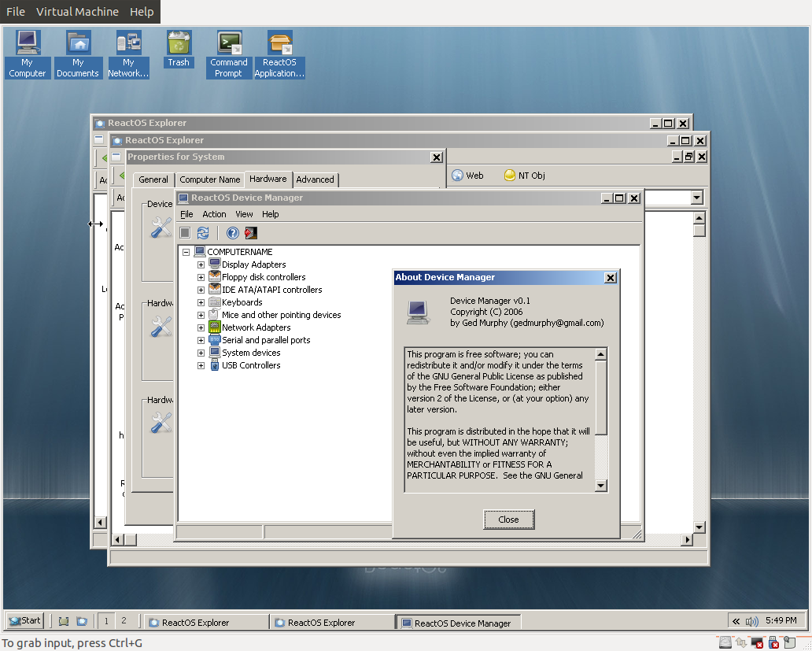This screenshot has width=812, height=651.
Task: Click the exit door icon in Device Manager toolbar
Action: tap(250, 232)
